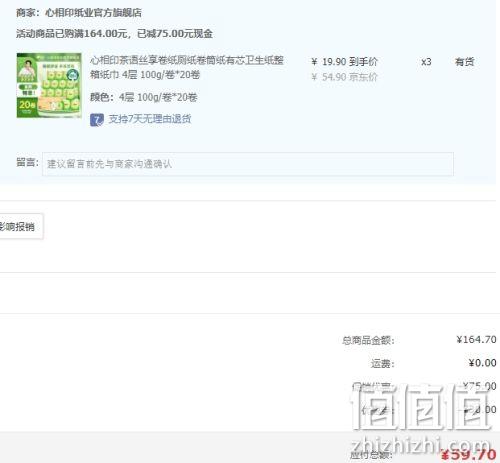Select the 有货 stock status
This screenshot has height=463, width=500.
coord(465,62)
